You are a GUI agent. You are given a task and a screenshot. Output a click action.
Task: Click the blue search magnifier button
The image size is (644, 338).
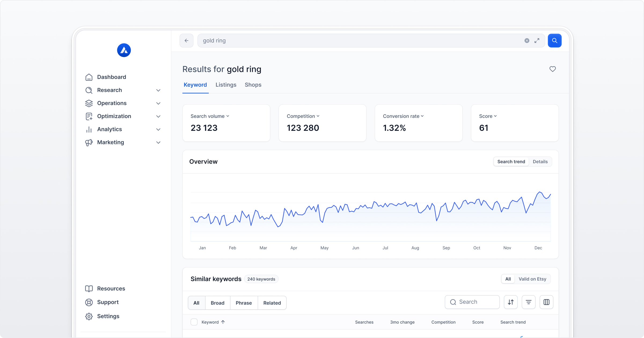click(554, 41)
